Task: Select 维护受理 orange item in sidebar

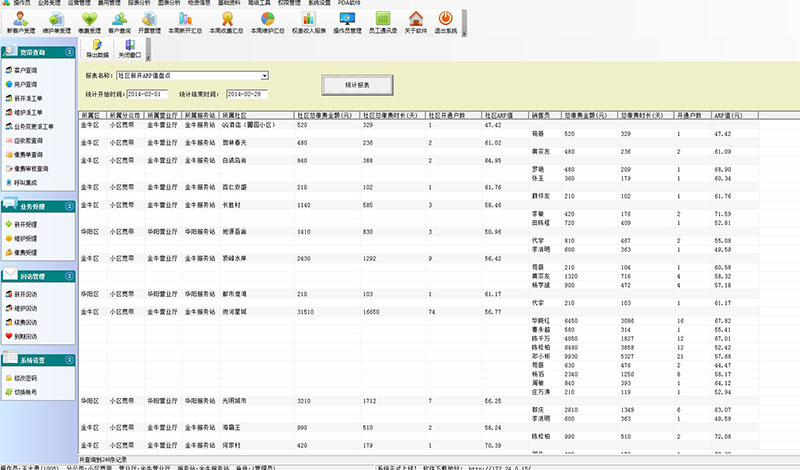Action: click(21, 238)
